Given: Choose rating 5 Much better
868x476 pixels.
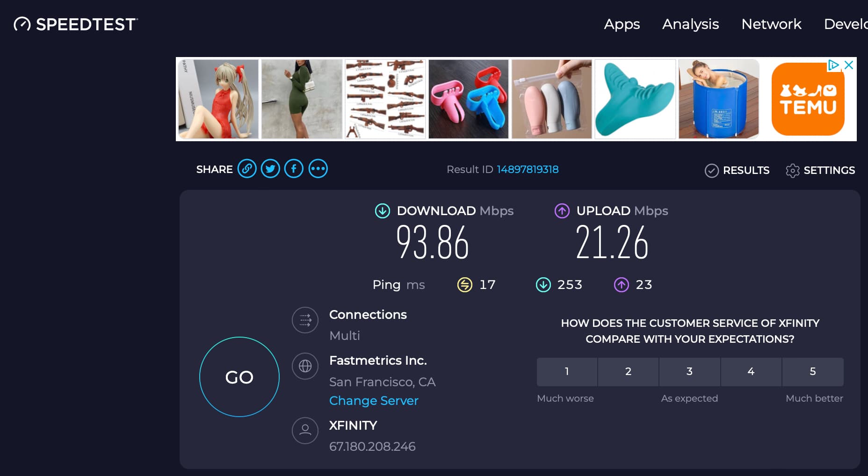Looking at the screenshot, I should pos(812,372).
